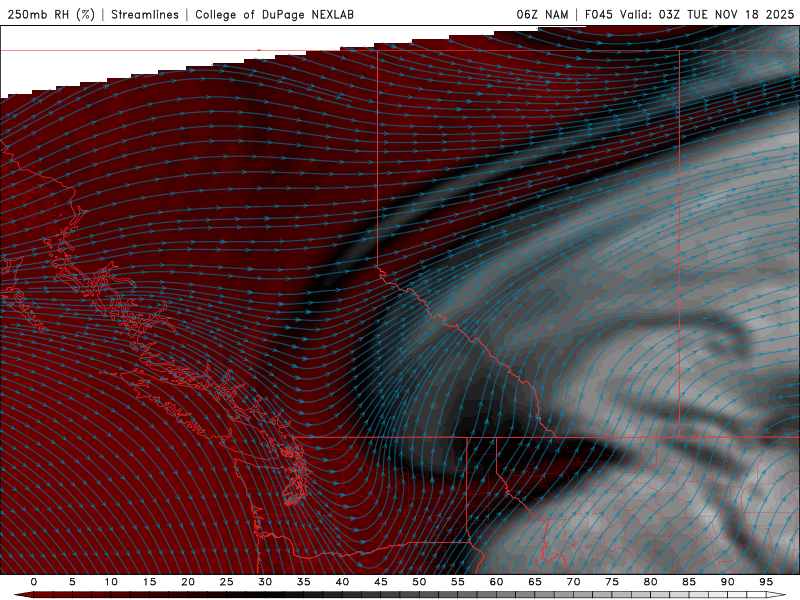This screenshot has width=800, height=600.
Task: Click the colorbar label "5"
Action: (72, 582)
